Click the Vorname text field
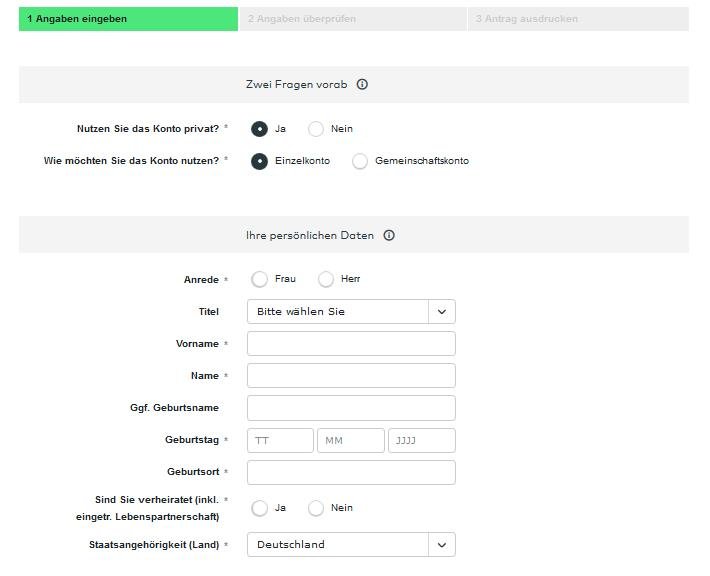710x576 pixels. pyautogui.click(x=351, y=344)
